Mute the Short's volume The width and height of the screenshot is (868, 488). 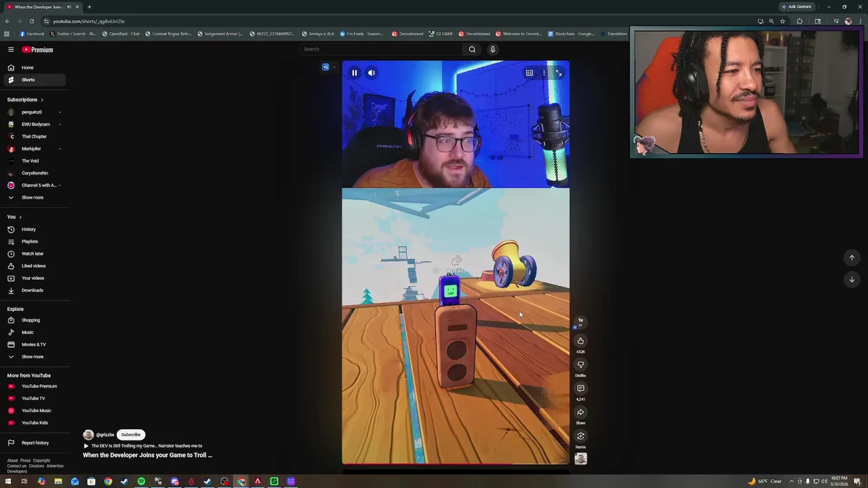point(372,73)
